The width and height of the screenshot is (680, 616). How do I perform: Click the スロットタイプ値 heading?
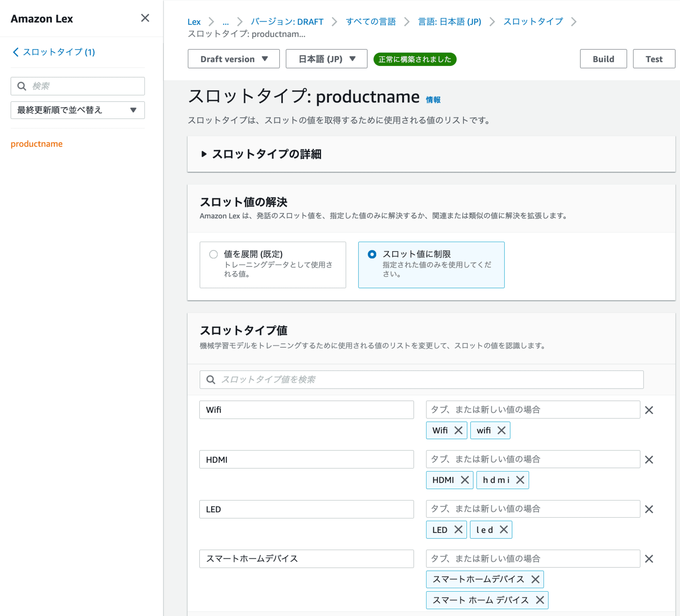tap(243, 330)
